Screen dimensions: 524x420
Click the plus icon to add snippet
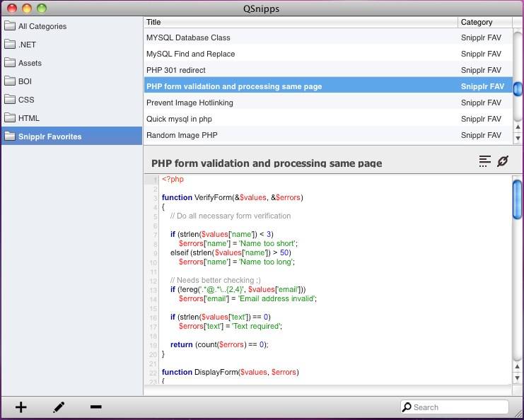click(21, 407)
